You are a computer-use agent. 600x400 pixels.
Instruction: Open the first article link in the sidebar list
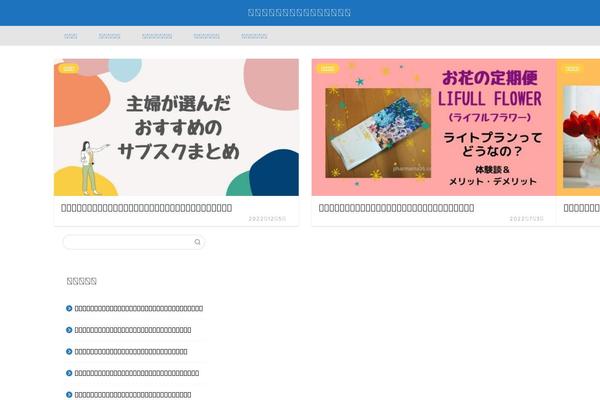tap(139, 309)
